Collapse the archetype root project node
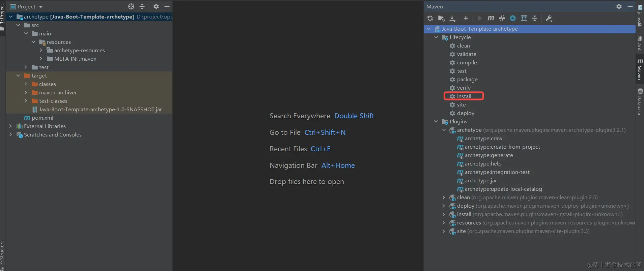This screenshot has width=644, height=271. (x=11, y=17)
